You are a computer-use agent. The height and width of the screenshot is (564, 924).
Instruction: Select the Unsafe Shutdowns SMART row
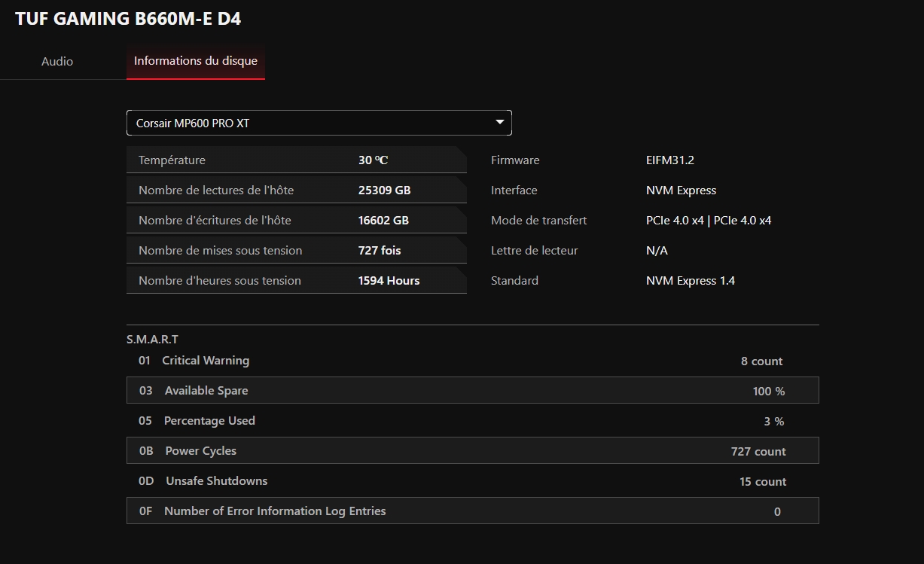(472, 481)
